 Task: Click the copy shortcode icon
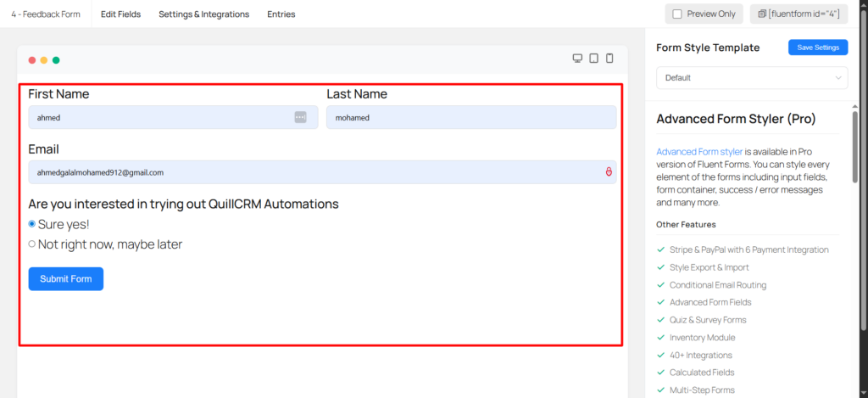(762, 14)
